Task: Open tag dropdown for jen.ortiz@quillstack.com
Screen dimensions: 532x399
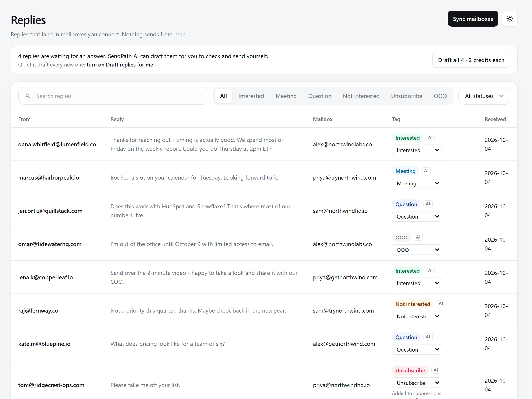Action: tap(416, 216)
